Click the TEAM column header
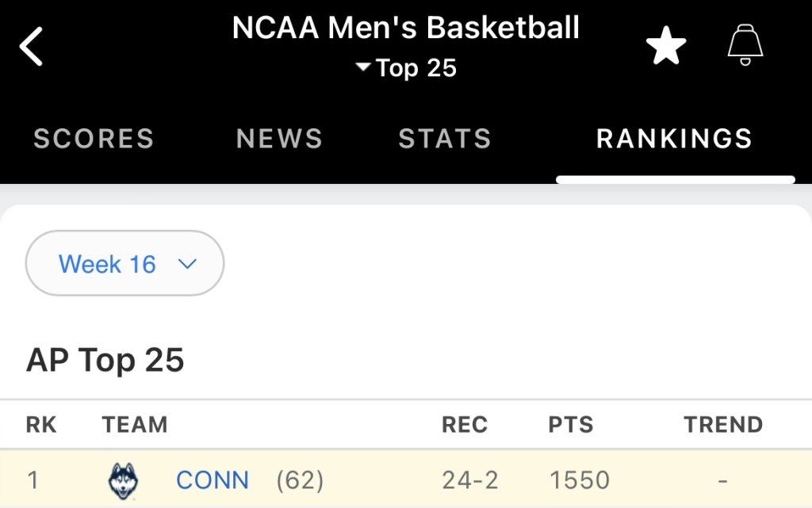The image size is (812, 508). coord(135,425)
